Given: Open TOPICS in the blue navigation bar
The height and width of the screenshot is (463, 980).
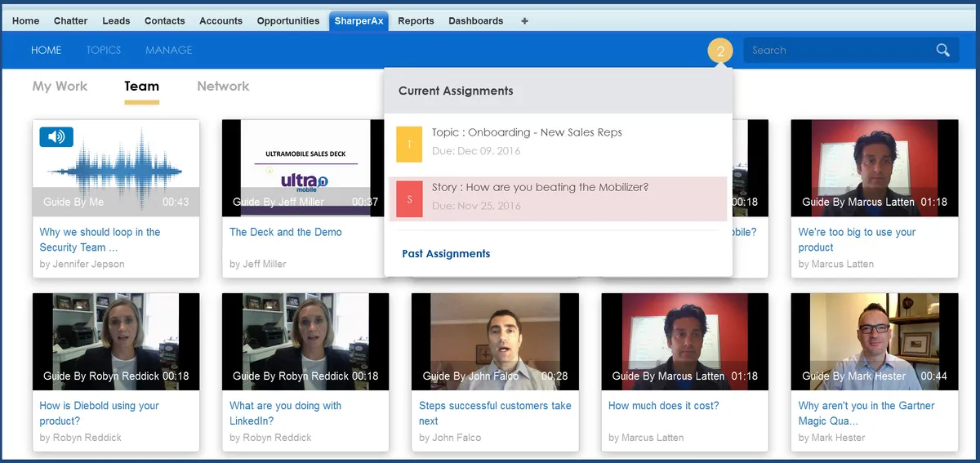Looking at the screenshot, I should pos(104,51).
